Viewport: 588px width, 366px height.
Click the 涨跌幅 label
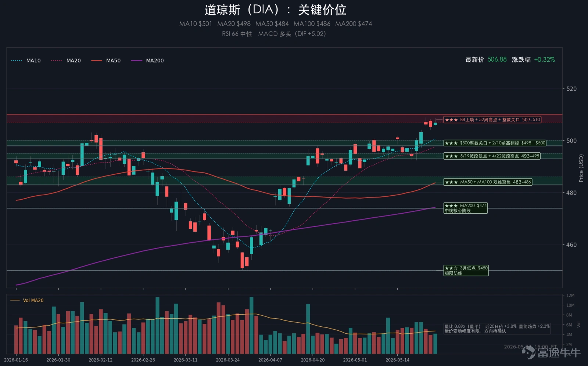pos(521,59)
